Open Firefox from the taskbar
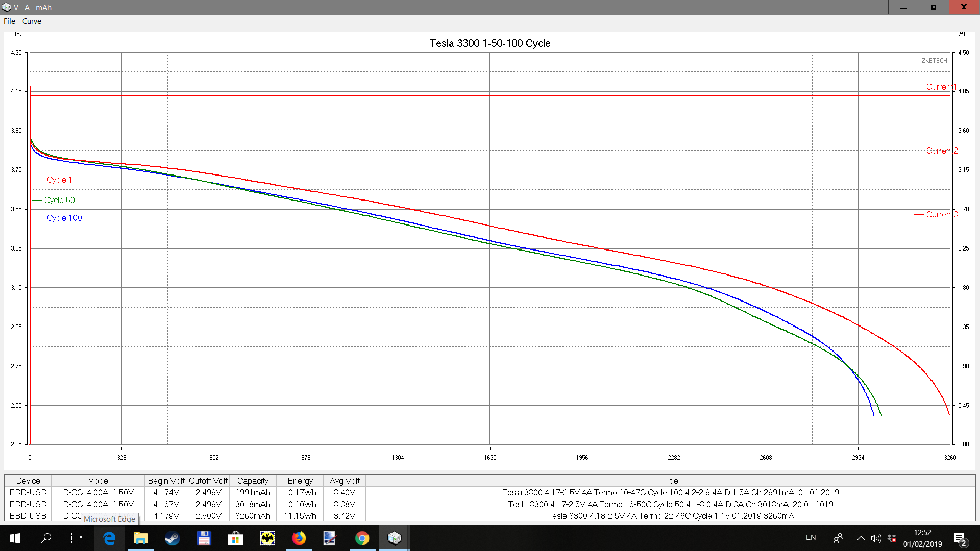Image resolution: width=980 pixels, height=551 pixels. [x=299, y=538]
